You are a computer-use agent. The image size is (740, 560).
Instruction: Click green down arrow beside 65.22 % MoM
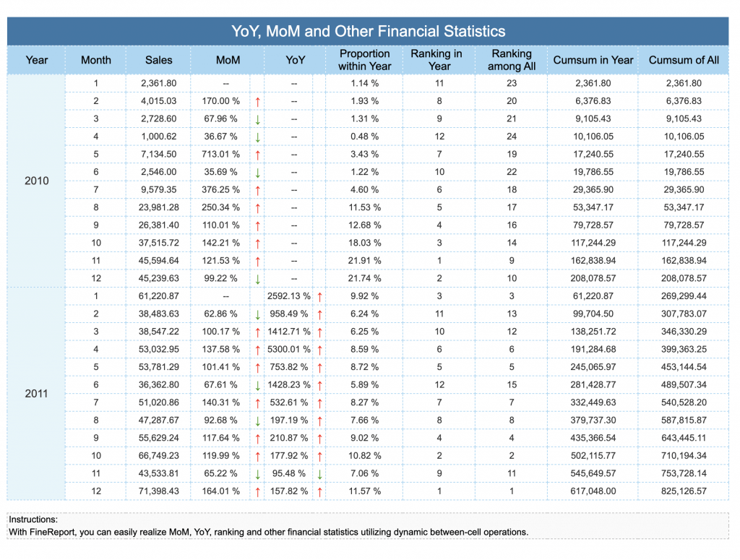[258, 474]
